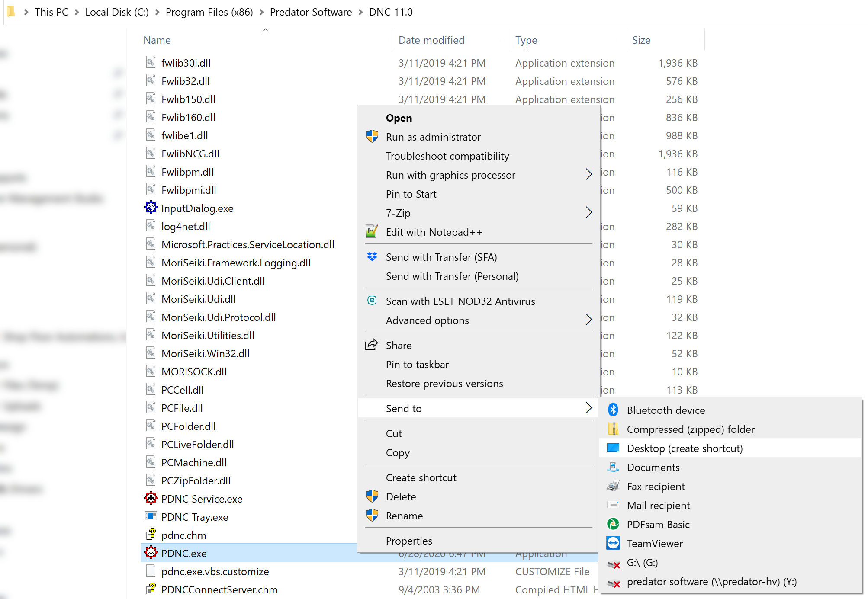Sort by the Date modified column header
868x599 pixels.
431,40
